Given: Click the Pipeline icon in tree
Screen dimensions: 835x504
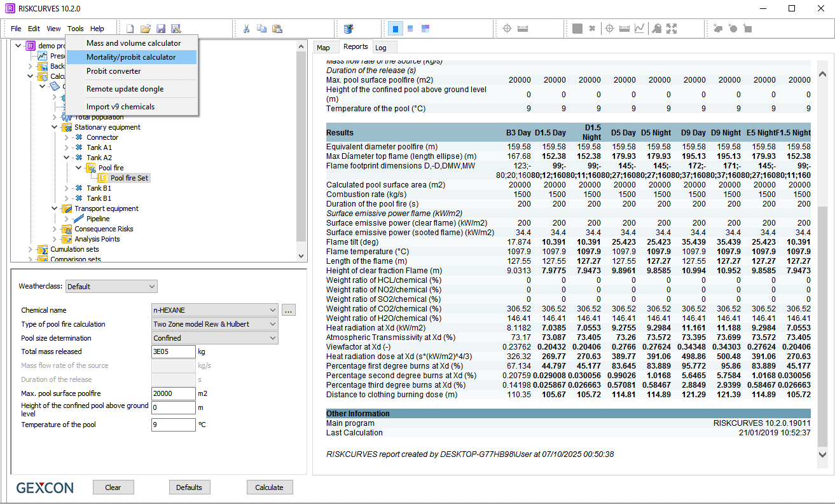Looking at the screenshot, I should tap(79, 219).
